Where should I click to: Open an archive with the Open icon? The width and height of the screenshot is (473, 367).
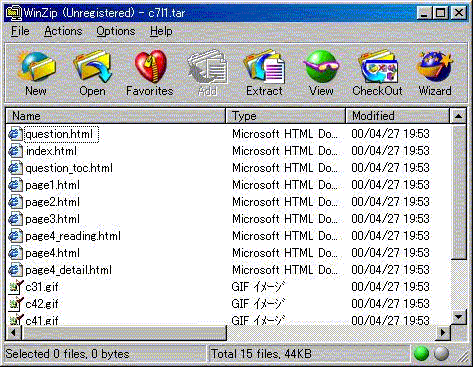92,67
